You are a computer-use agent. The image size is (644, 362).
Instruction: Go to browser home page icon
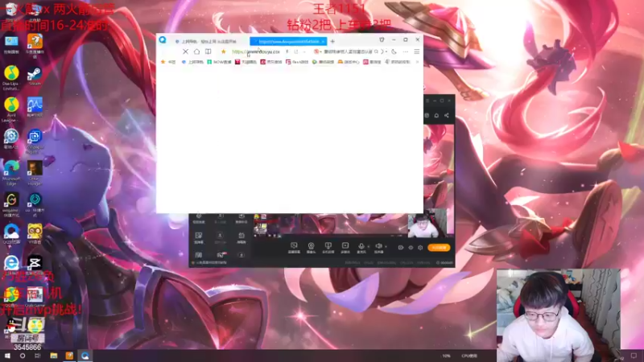[x=196, y=51]
